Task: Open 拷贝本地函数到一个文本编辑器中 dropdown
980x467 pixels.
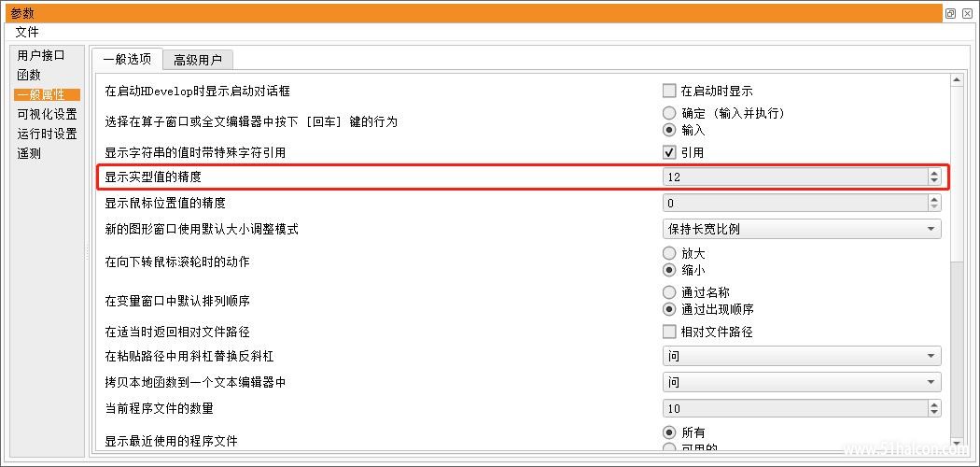Action: (802, 382)
